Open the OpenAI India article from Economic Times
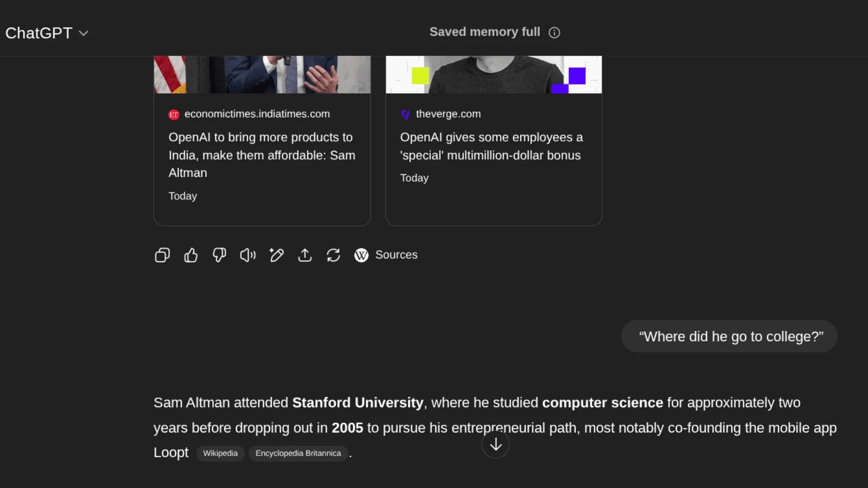The height and width of the screenshot is (488, 868). [262, 155]
